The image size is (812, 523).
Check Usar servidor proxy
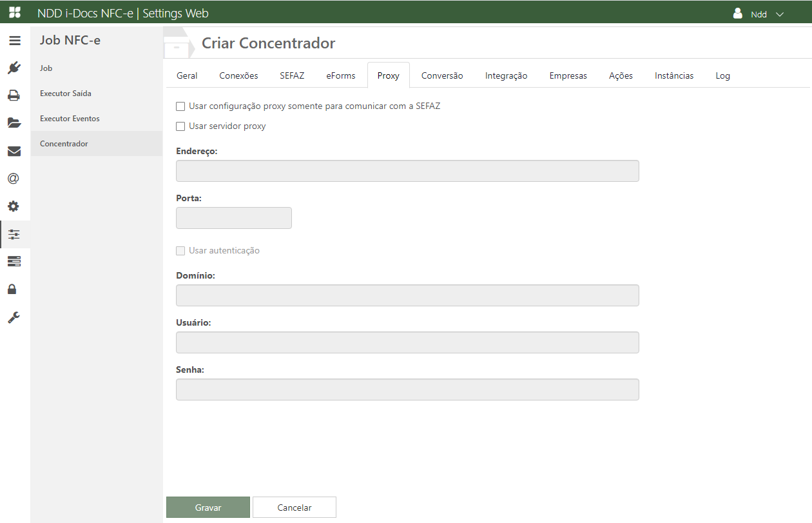click(180, 126)
